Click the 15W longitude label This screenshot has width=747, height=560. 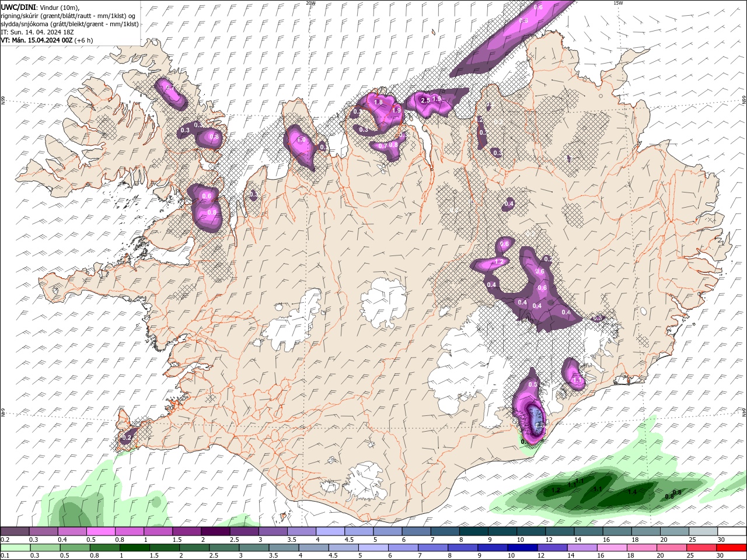pos(617,3)
